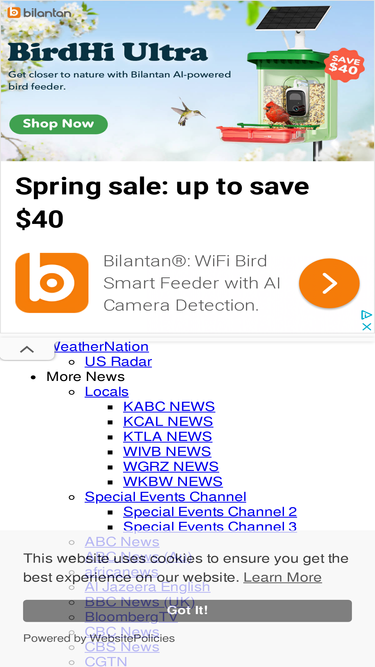Close the ad with the X icon
The height and width of the screenshot is (667, 375).
click(x=366, y=326)
